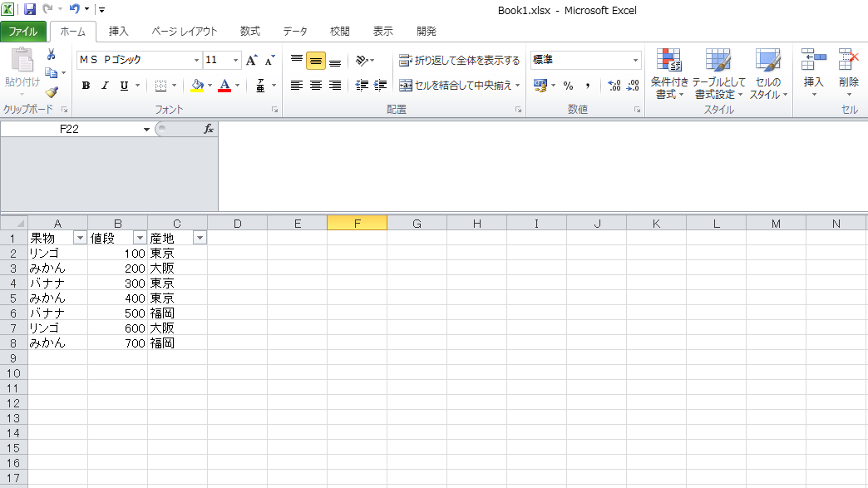This screenshot has width=868, height=488.
Task: Toggle top vertical alignment
Action: coord(297,60)
